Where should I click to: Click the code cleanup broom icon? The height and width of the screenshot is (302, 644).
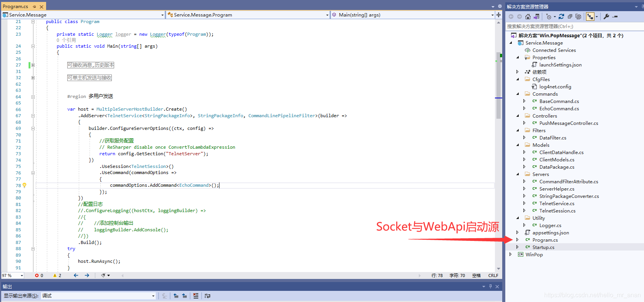click(x=103, y=275)
